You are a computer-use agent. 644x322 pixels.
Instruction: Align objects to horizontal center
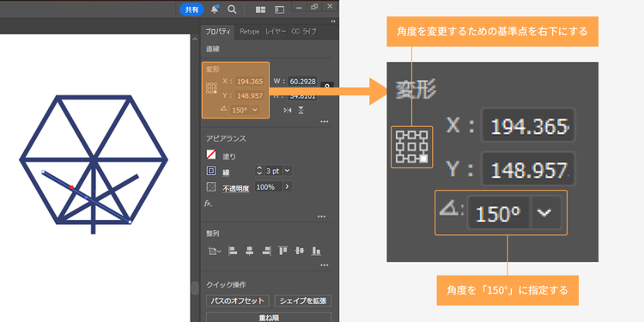click(249, 251)
